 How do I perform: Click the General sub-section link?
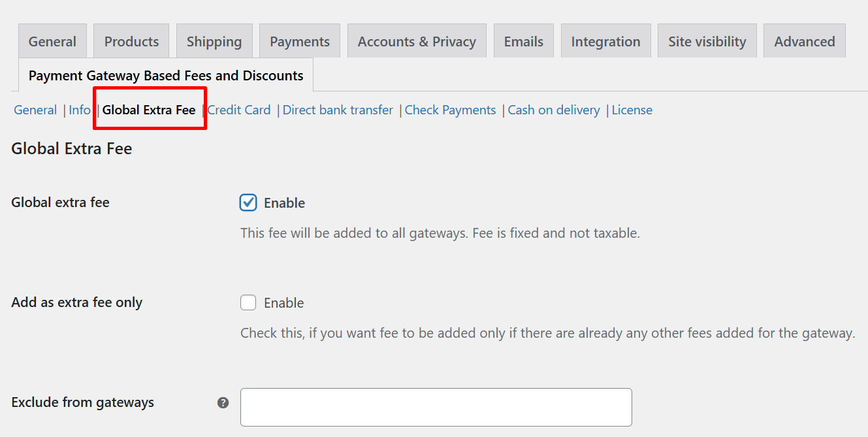coord(35,110)
